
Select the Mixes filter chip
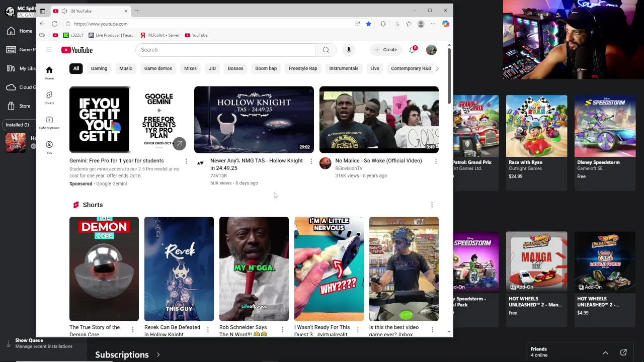click(x=190, y=68)
